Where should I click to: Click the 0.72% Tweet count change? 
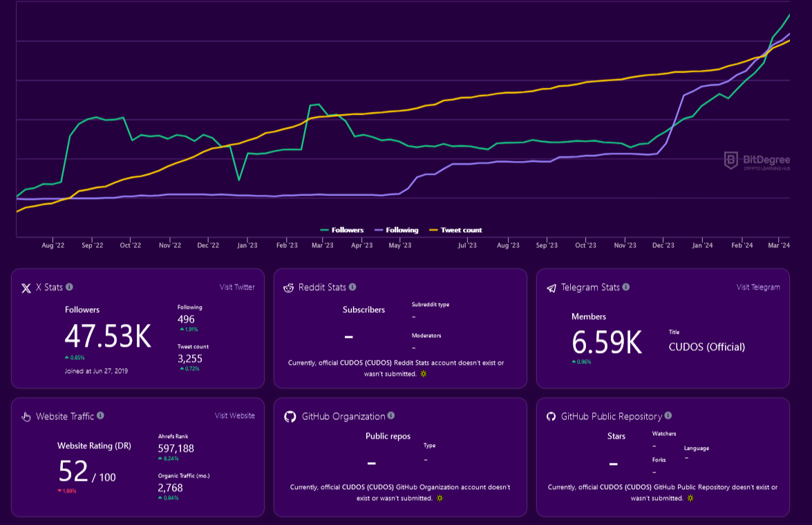pos(189,369)
